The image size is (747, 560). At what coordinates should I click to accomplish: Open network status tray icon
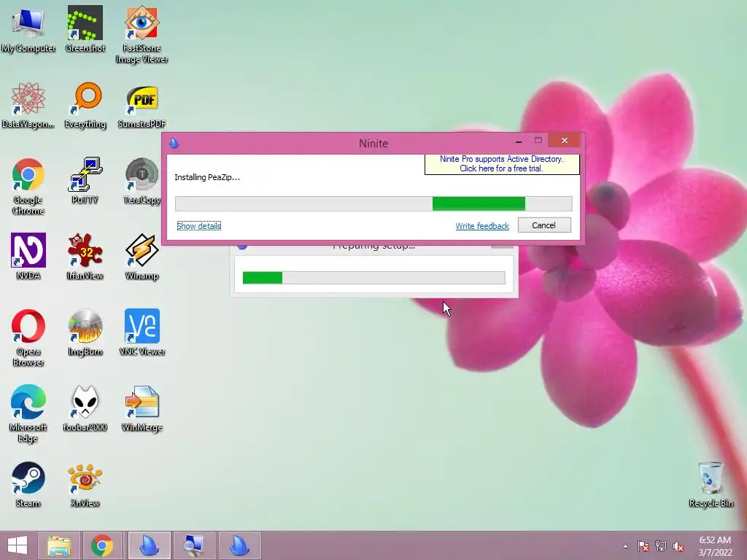click(x=661, y=546)
